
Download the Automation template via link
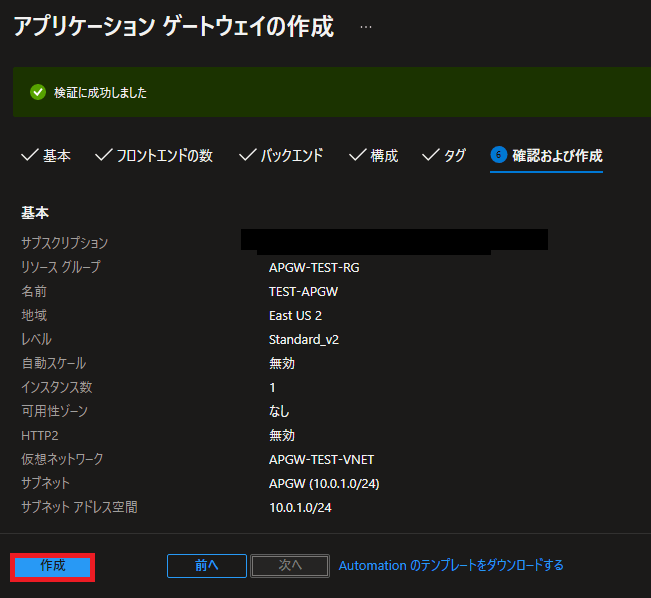[x=451, y=565]
